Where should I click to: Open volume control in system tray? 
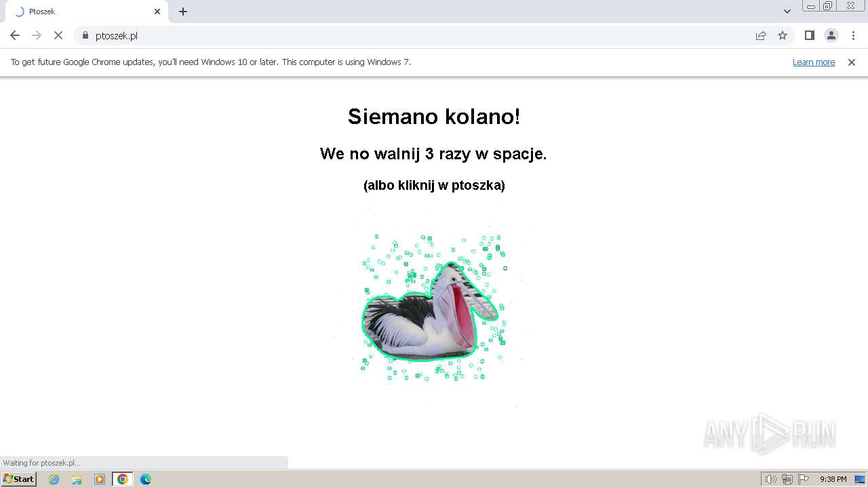(x=770, y=479)
